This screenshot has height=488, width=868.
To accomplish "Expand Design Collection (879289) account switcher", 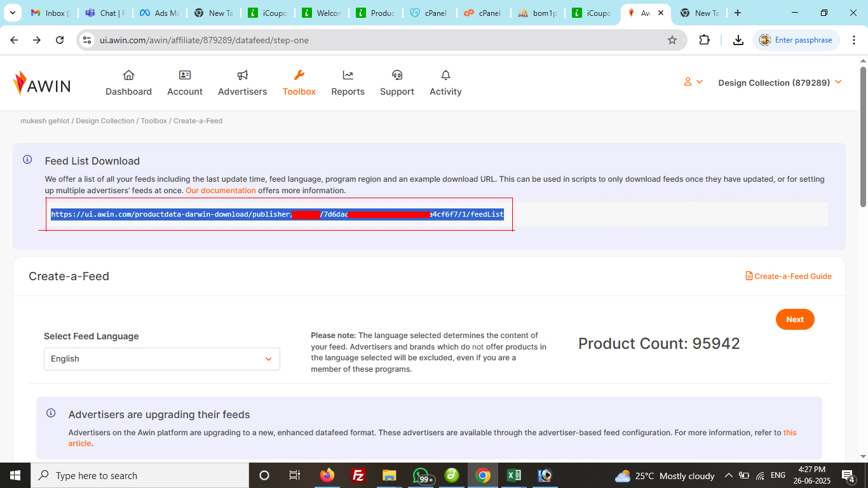I will (x=780, y=83).
